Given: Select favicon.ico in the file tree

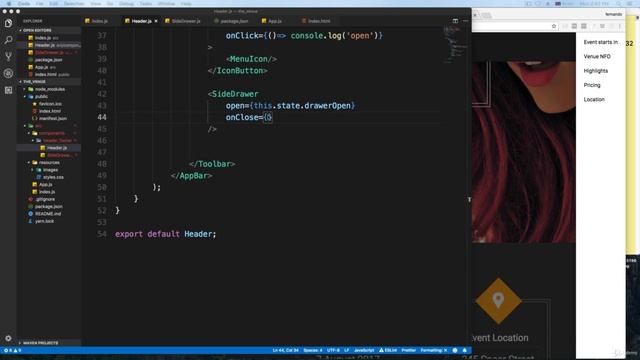Looking at the screenshot, I should pyautogui.click(x=50, y=104).
